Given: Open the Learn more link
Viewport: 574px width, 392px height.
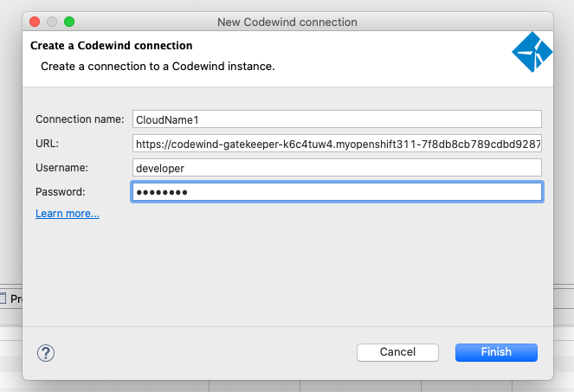Looking at the screenshot, I should (x=68, y=214).
